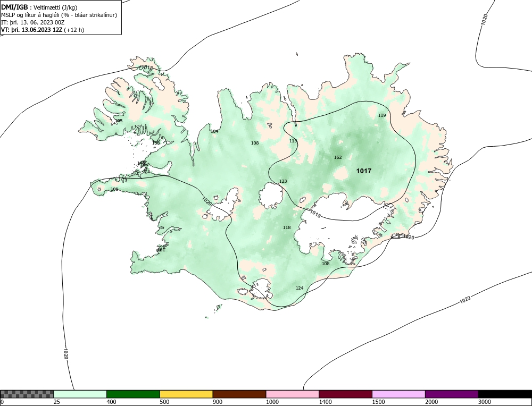Click the 119 value on the map
Screen dimensions: 532x406
coord(382,115)
